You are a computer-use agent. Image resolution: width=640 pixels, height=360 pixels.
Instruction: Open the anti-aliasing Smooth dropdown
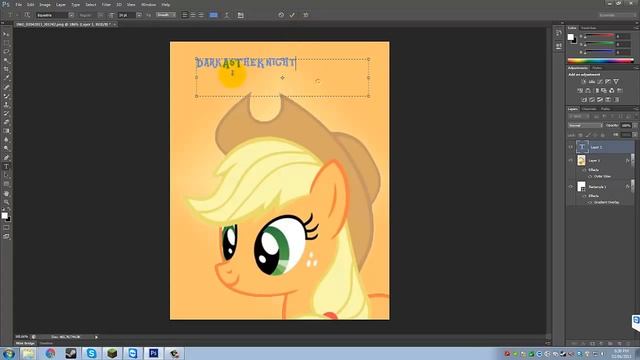click(x=166, y=15)
